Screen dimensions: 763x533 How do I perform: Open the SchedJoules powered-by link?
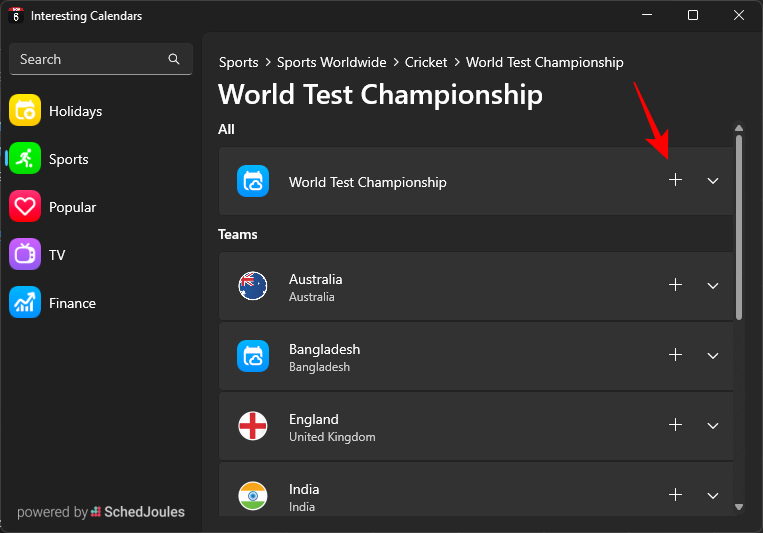click(x=138, y=512)
